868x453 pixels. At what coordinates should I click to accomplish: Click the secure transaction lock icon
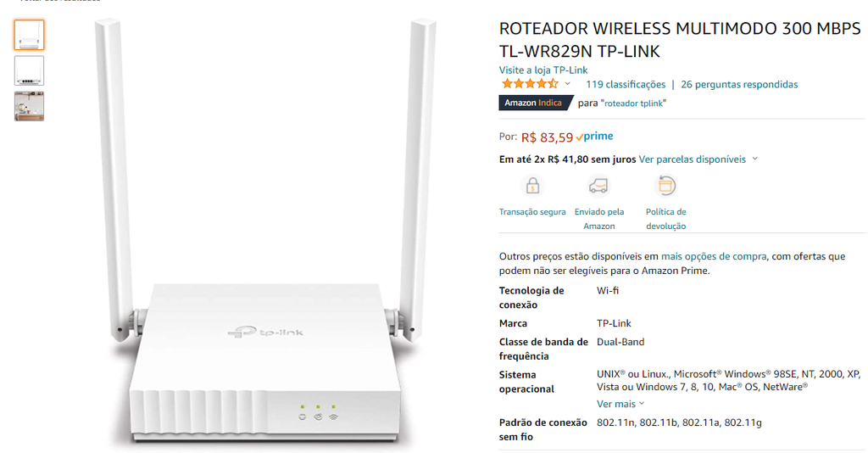[532, 186]
